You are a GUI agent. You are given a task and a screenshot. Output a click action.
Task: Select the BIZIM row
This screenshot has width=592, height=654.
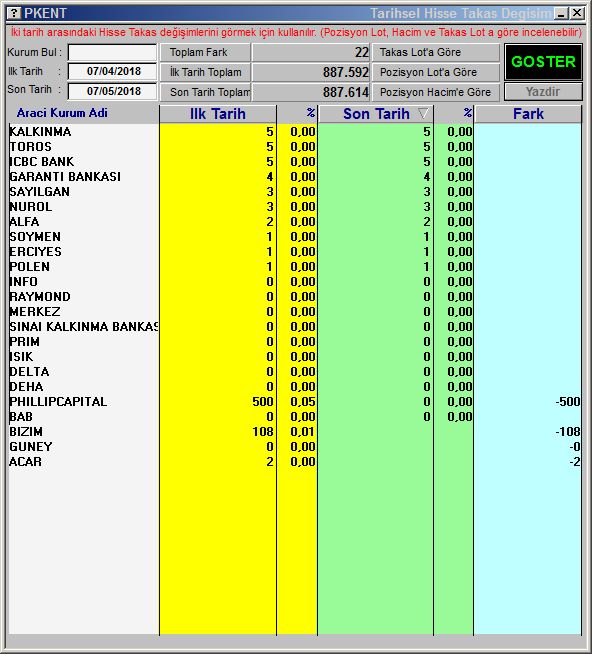point(295,432)
